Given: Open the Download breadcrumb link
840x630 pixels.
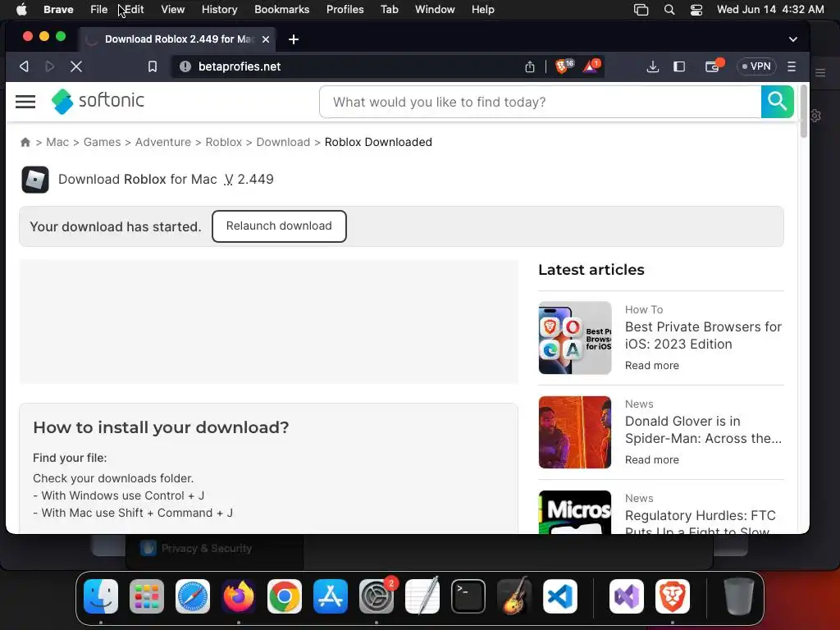Looking at the screenshot, I should [283, 142].
